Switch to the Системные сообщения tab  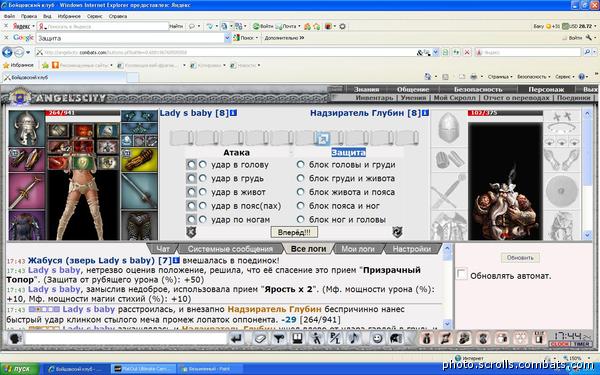coord(230,249)
